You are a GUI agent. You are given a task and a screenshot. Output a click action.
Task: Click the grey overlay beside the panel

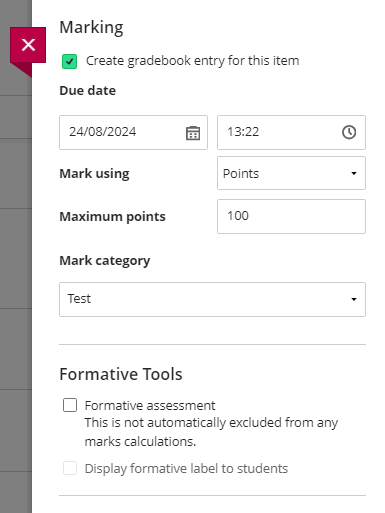[16, 267]
